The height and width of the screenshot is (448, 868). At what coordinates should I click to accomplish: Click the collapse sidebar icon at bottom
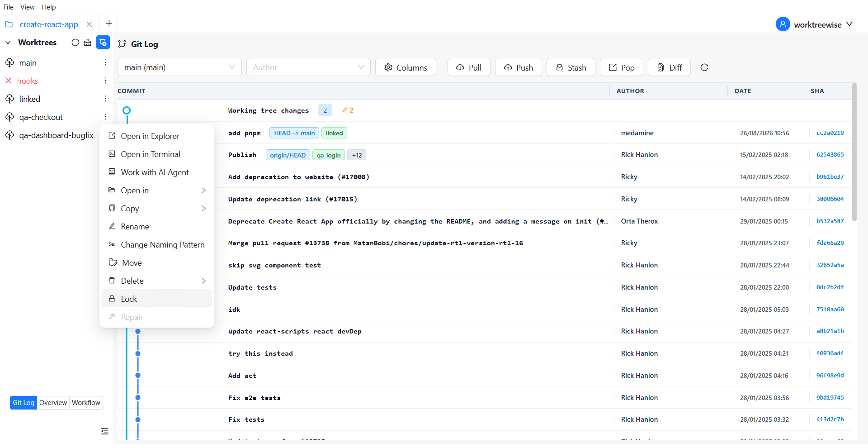[105, 431]
